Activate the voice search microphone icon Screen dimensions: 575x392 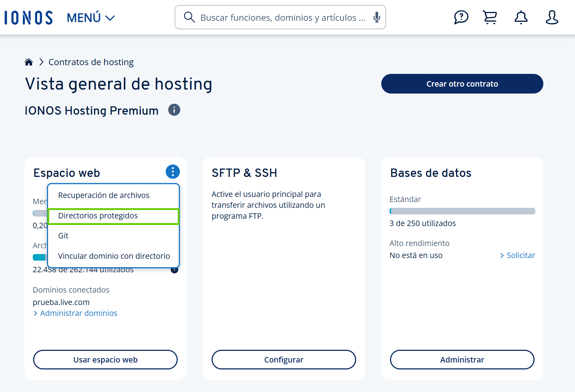click(377, 17)
